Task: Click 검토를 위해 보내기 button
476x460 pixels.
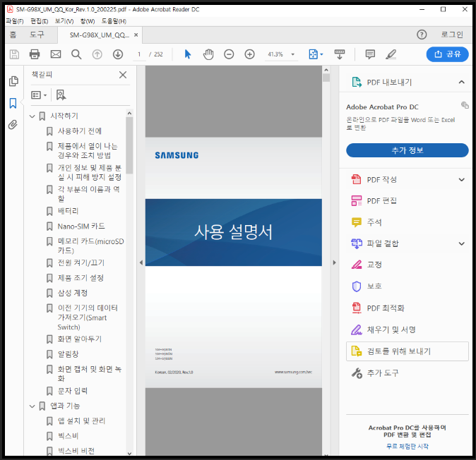Action: click(x=407, y=351)
